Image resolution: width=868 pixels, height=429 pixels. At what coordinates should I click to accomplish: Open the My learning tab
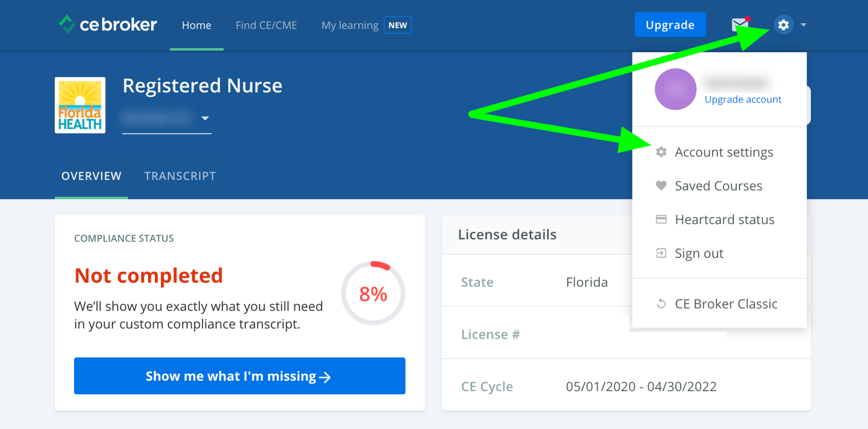click(x=350, y=25)
